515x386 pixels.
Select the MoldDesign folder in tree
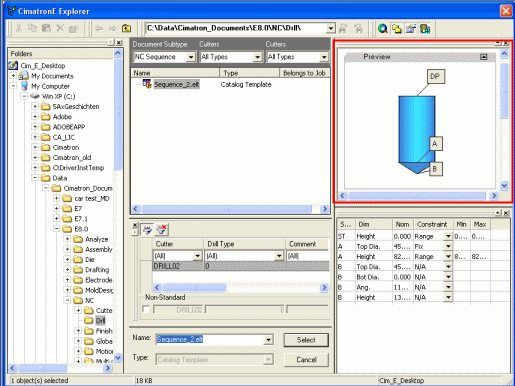pos(99,290)
